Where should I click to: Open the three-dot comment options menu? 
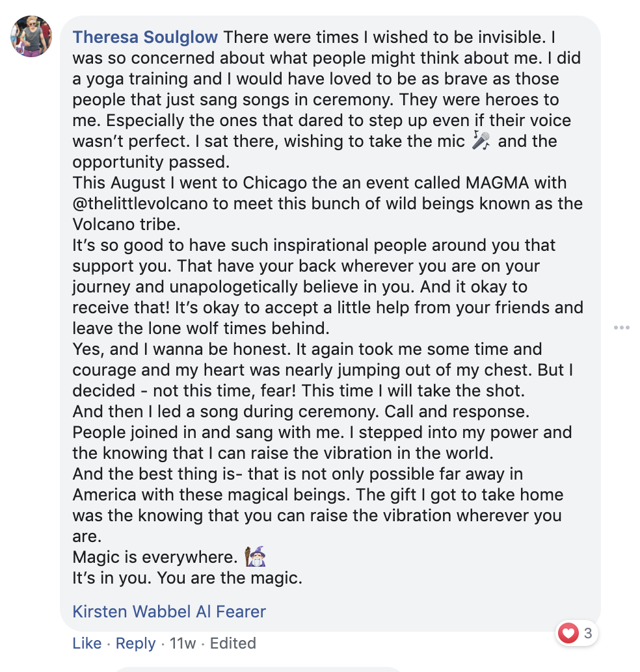621,328
